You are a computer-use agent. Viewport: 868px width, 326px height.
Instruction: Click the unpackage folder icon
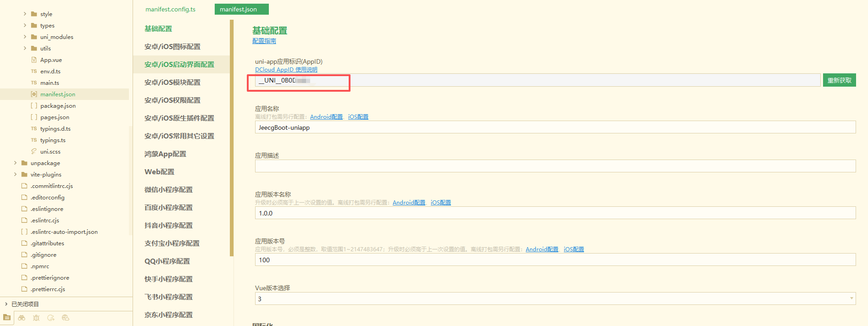pyautogui.click(x=24, y=163)
